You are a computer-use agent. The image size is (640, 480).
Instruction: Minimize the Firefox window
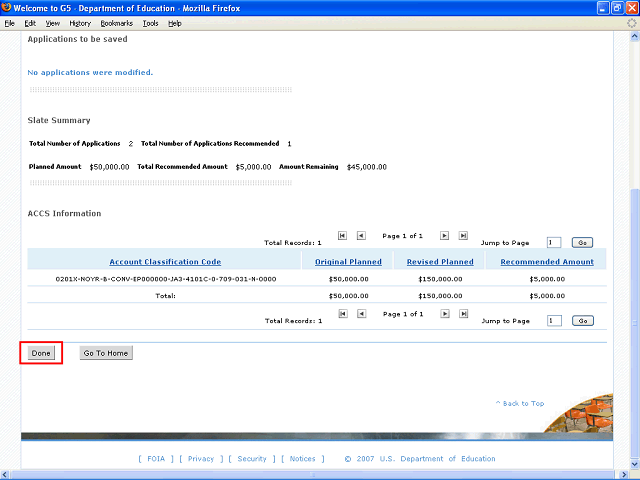click(604, 8)
